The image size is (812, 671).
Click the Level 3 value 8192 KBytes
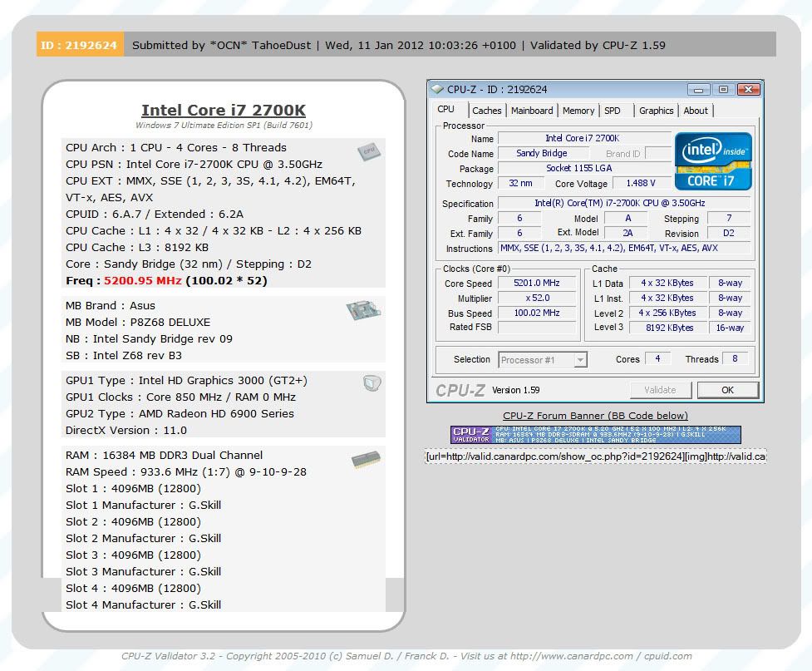(667, 328)
